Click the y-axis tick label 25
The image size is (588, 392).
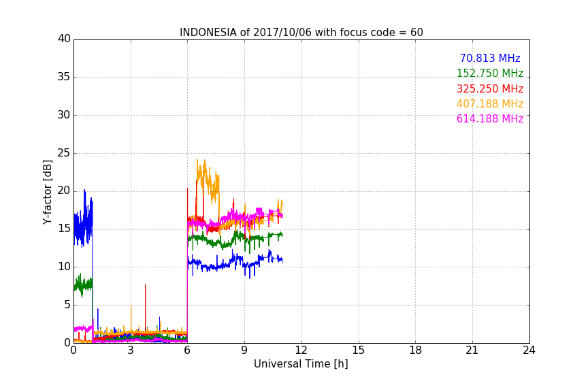click(64, 152)
